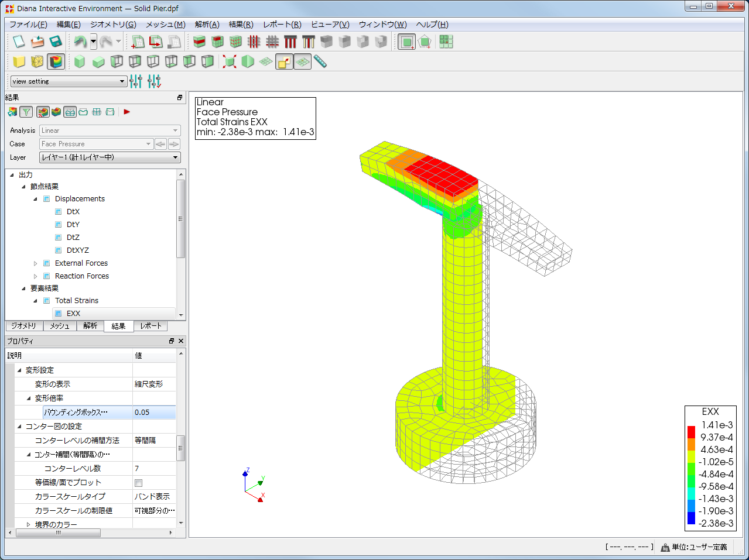
Task: Click the deformation scale value 0.05 field
Action: click(x=154, y=413)
